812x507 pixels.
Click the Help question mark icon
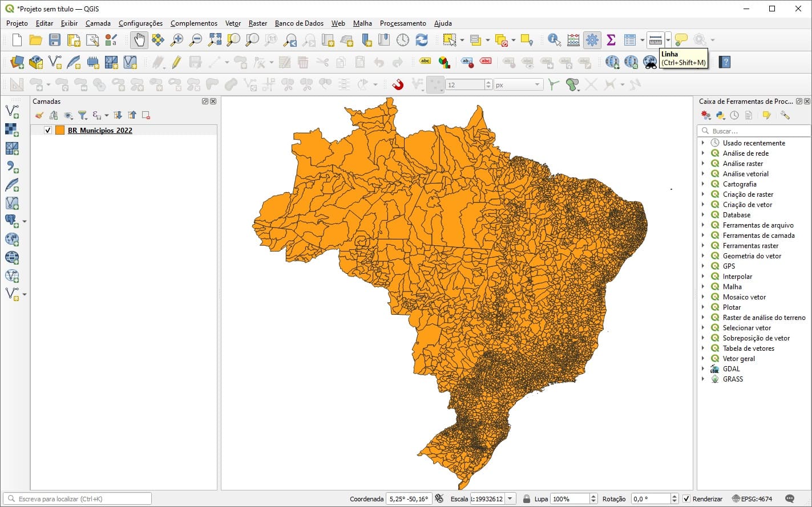coord(725,62)
